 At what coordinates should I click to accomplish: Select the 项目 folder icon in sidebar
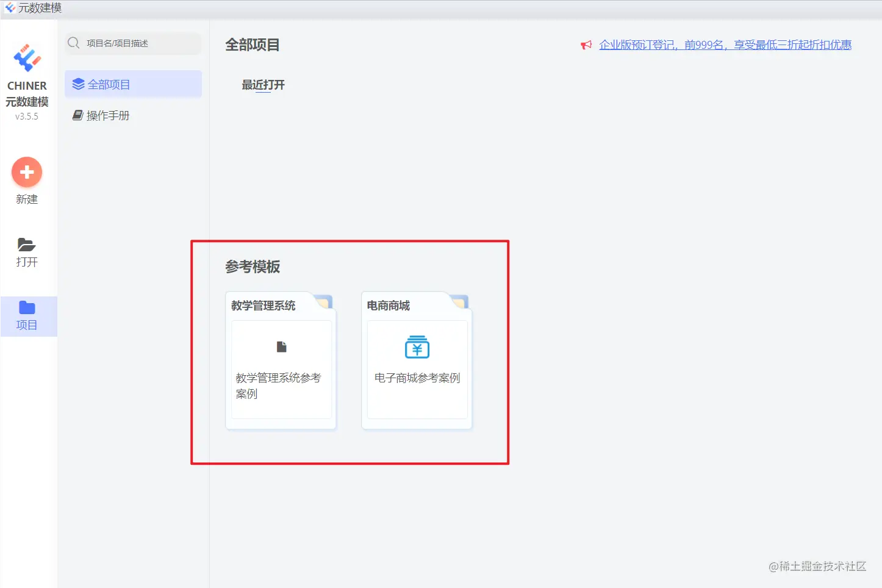pyautogui.click(x=27, y=307)
